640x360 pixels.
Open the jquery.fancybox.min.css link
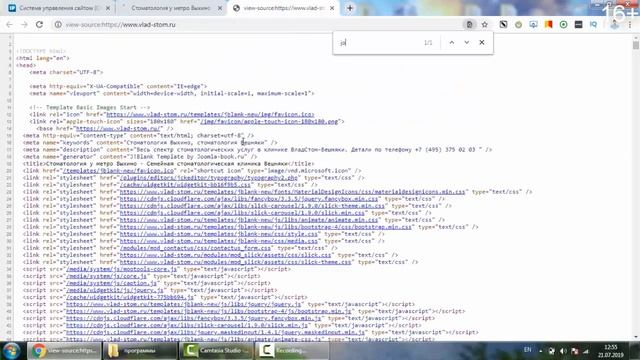249,199
